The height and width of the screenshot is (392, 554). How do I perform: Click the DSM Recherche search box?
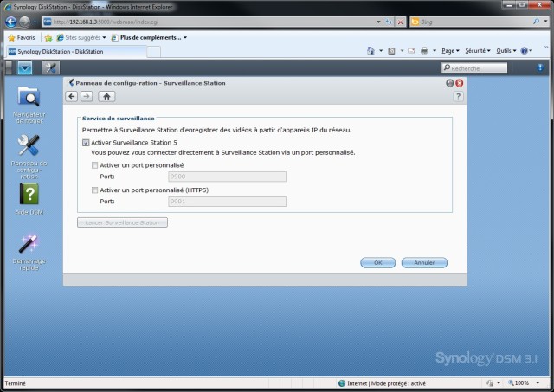click(x=474, y=67)
